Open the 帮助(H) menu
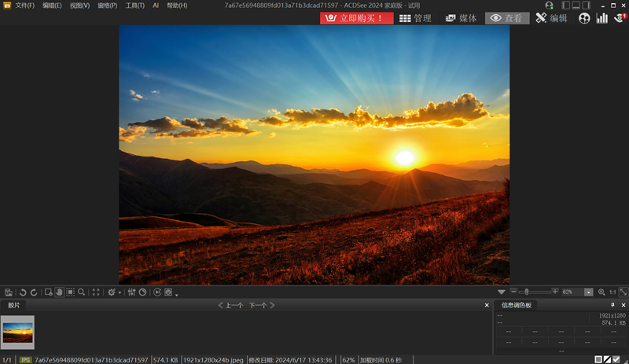 pyautogui.click(x=177, y=6)
